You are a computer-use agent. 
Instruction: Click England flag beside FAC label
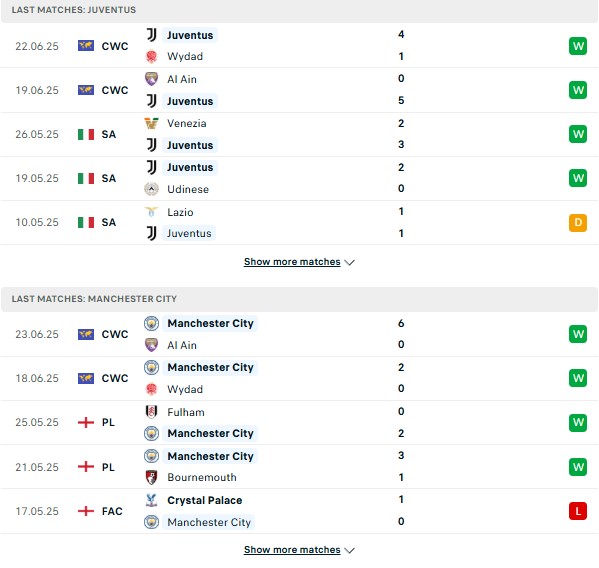click(86, 511)
